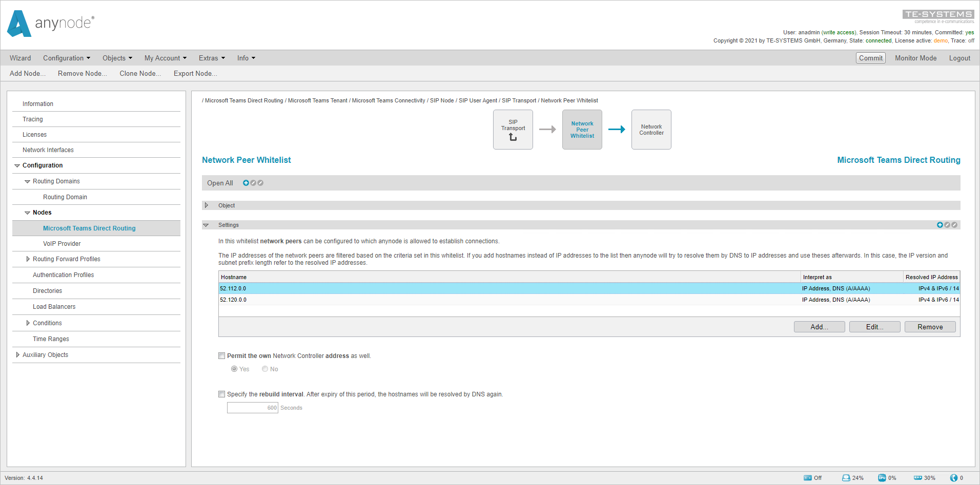Click the Network Peer Whitelist diagram box

582,130
